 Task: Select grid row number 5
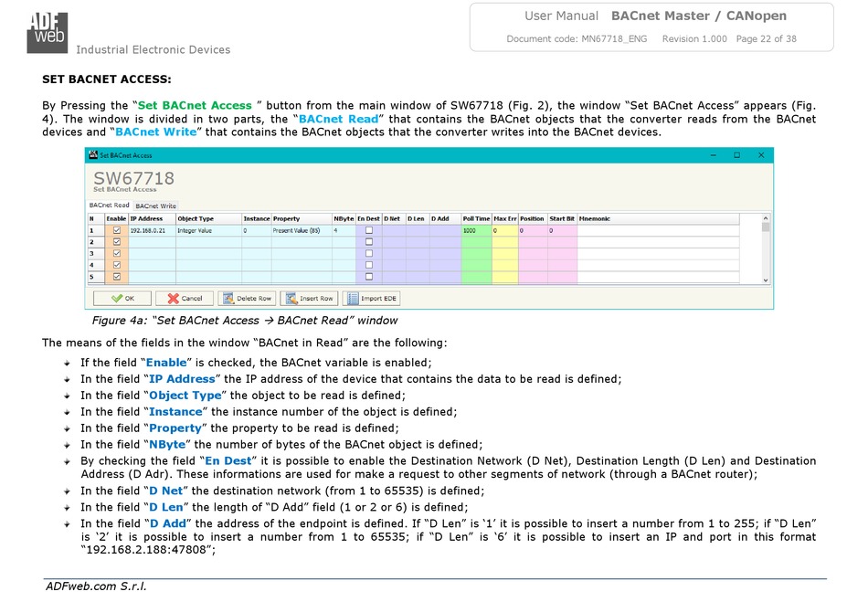96,277
